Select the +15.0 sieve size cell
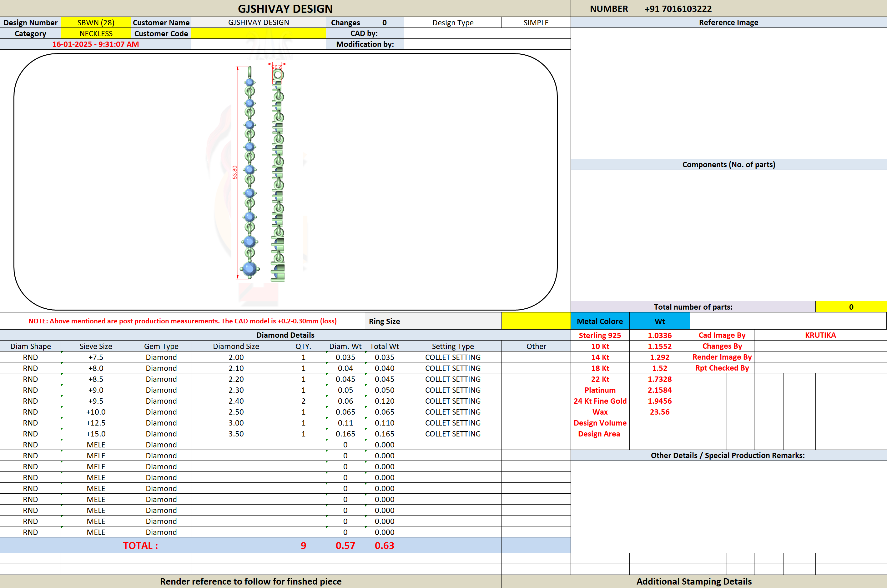 pos(96,433)
